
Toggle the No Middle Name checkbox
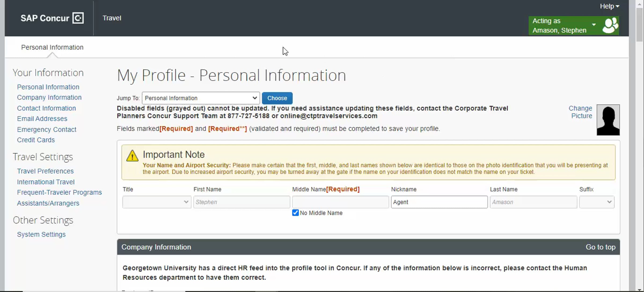click(x=295, y=213)
